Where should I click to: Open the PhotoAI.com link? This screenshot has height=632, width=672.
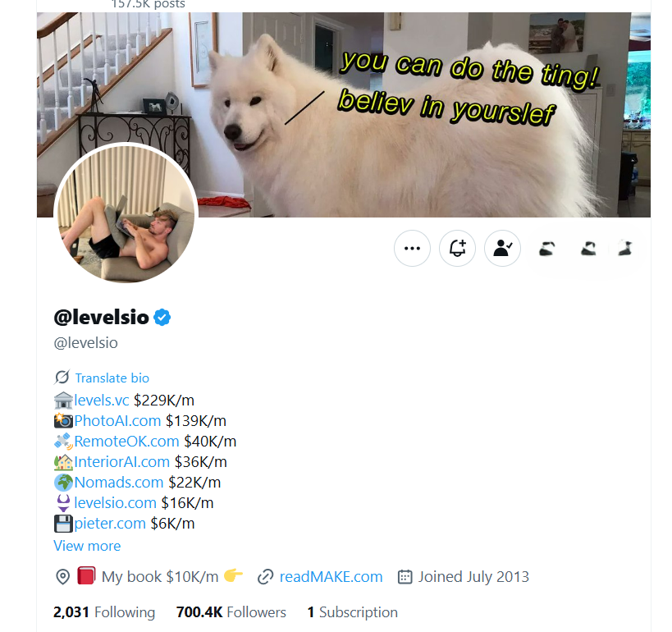117,420
